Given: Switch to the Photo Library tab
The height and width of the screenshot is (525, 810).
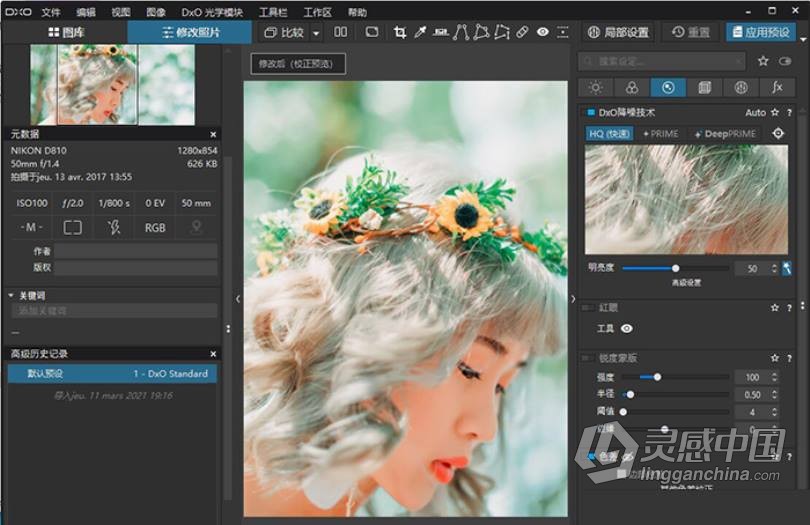Looking at the screenshot, I should pyautogui.click(x=66, y=33).
